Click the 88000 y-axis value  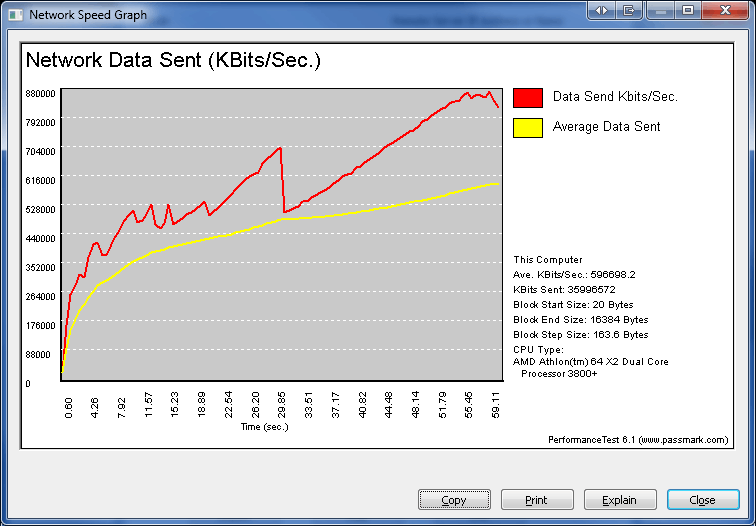tap(38, 354)
